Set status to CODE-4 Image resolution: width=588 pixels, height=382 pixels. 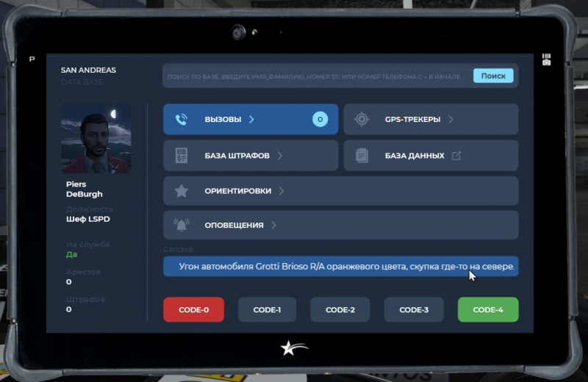pos(487,310)
